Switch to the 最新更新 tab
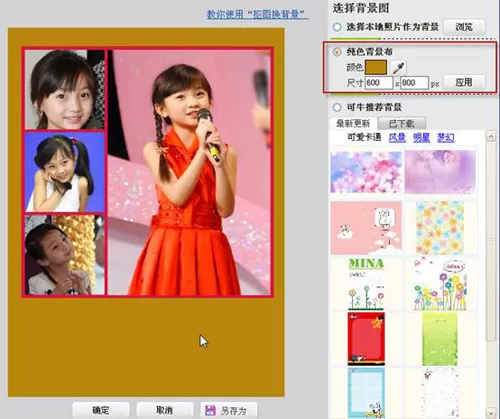Viewport: 500px width, 419px height. click(x=353, y=124)
